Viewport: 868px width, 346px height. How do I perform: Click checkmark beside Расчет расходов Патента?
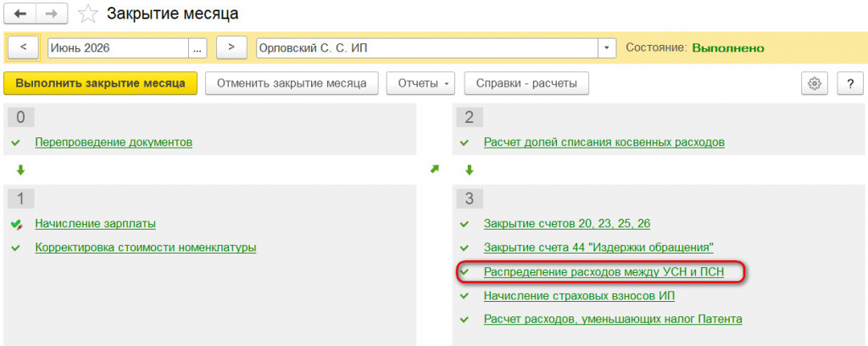click(x=465, y=320)
